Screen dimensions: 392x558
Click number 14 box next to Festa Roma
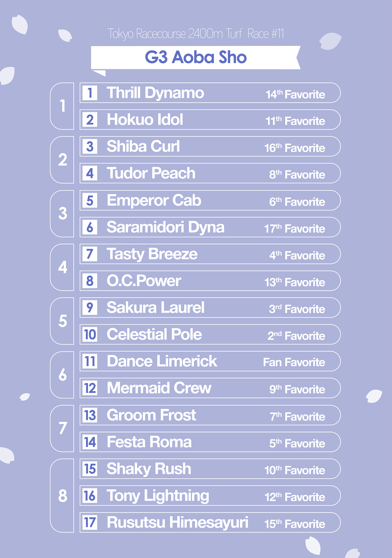90,442
